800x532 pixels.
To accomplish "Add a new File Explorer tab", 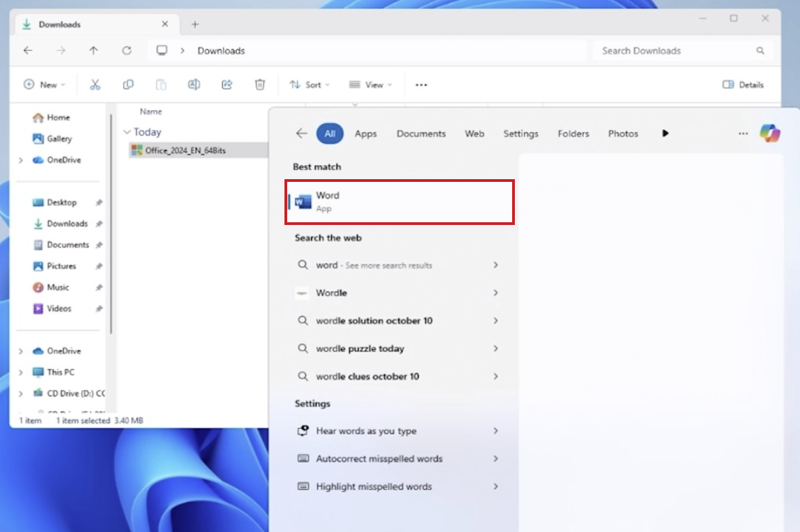I will coord(195,24).
